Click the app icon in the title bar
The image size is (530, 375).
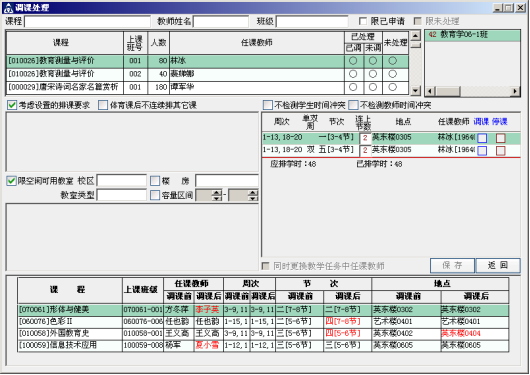(9, 8)
